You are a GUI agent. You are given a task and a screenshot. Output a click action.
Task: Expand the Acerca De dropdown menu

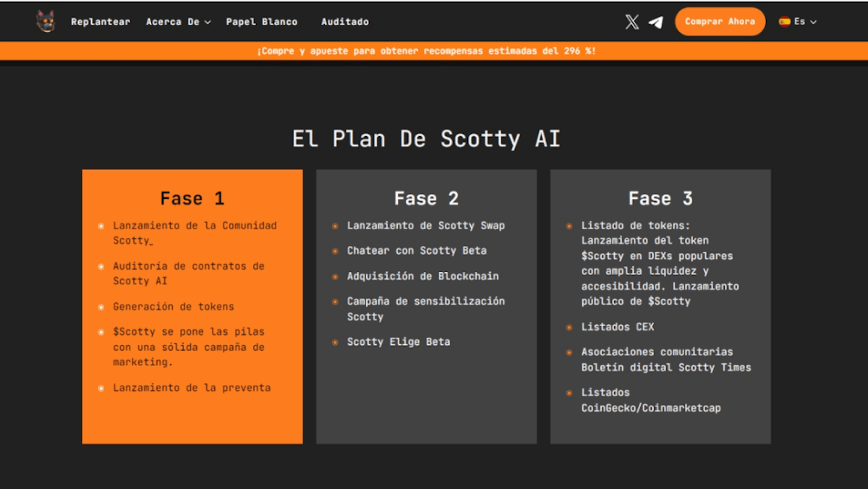click(x=178, y=22)
